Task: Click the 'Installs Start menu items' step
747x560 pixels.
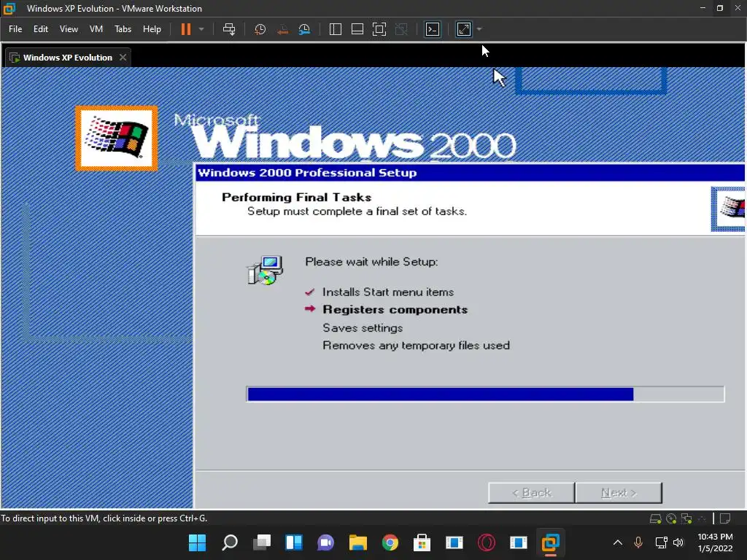Action: click(388, 292)
